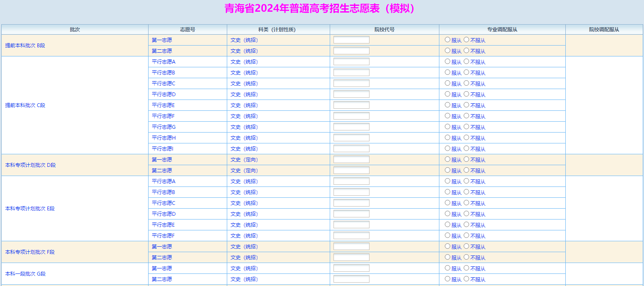
Task: Choose 服从 for C段 平行志愿A
Action: pyautogui.click(x=447, y=61)
